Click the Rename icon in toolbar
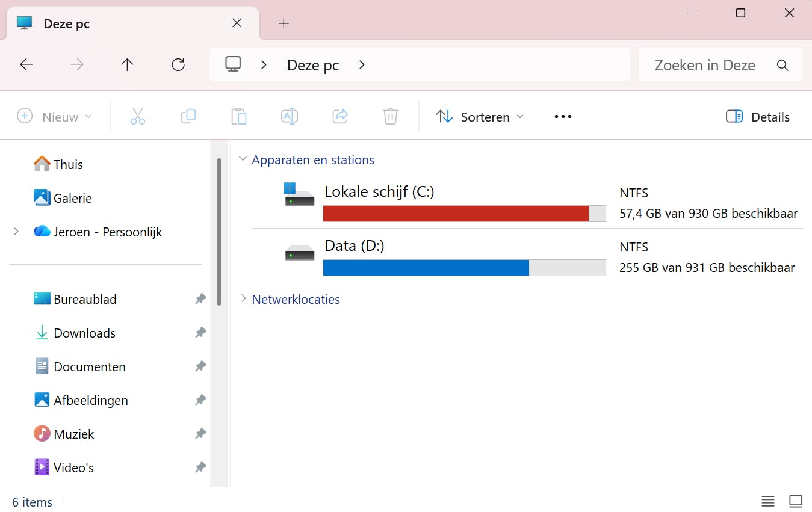 (x=290, y=116)
